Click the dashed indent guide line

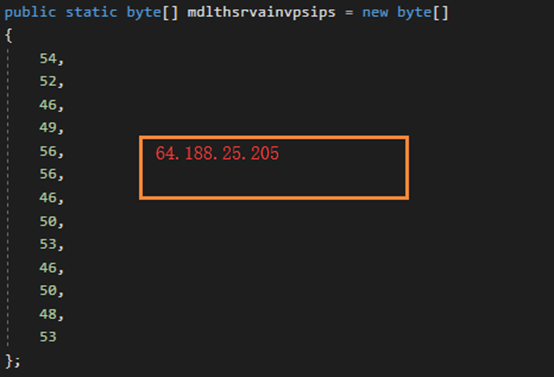pyautogui.click(x=8, y=198)
